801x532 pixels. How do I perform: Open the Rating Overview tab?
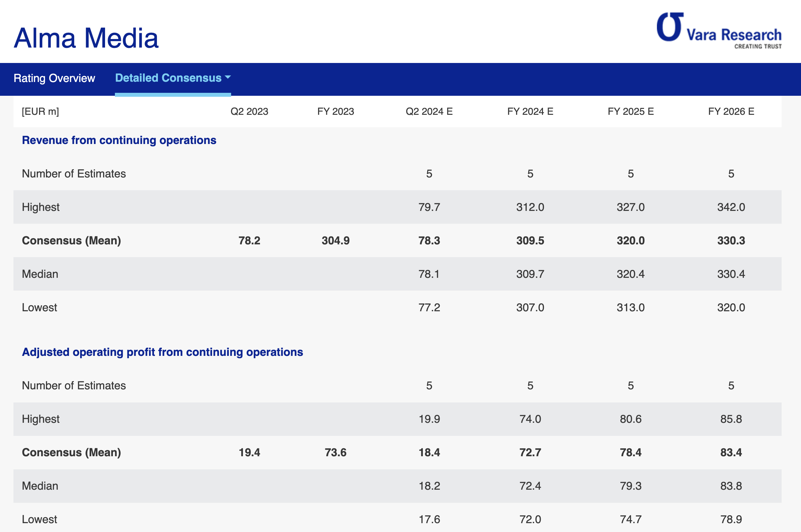click(54, 78)
